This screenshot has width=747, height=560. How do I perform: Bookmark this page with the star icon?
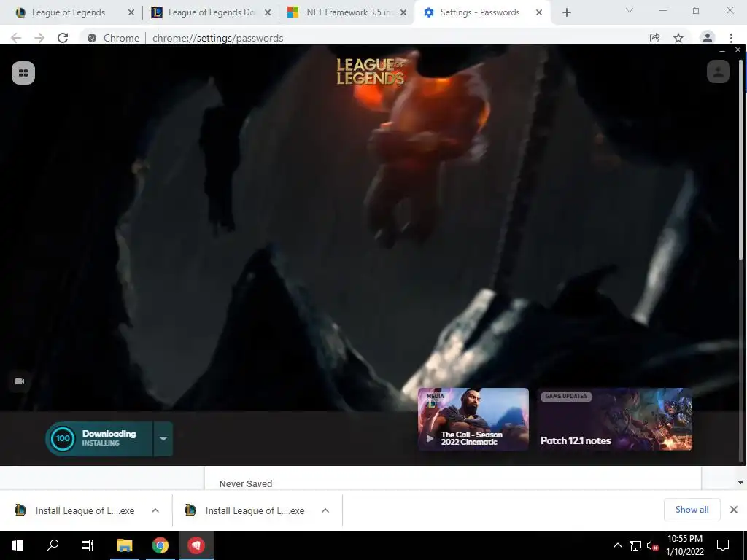678,38
